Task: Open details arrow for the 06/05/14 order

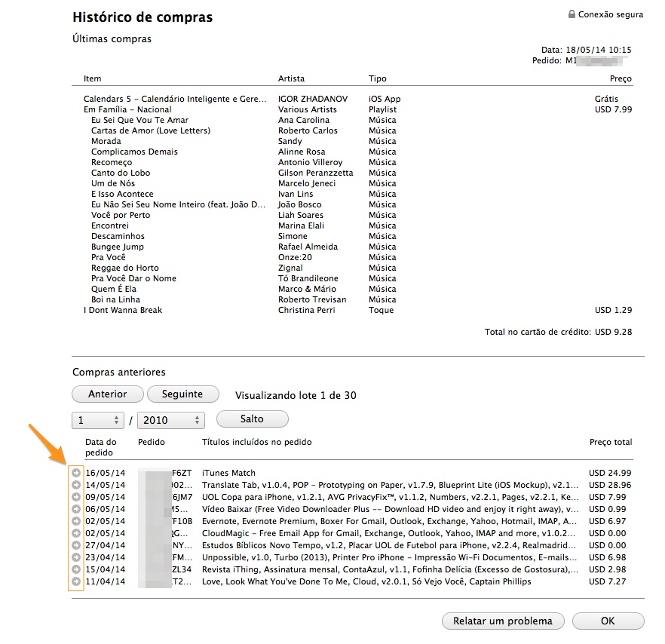Action: [x=76, y=509]
